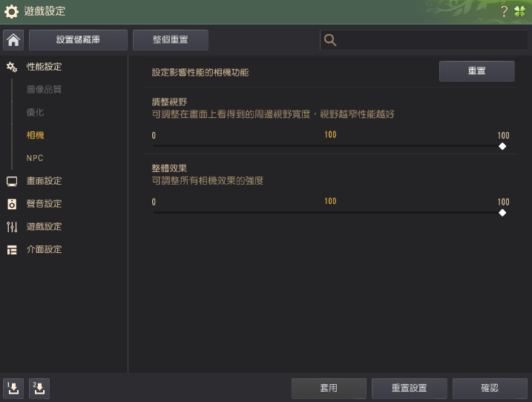Switch to 遊戲設定 sidebar category
The width and height of the screenshot is (532, 402).
click(44, 227)
